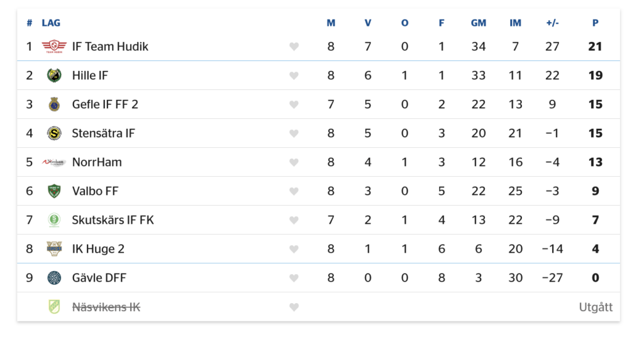644x337 pixels.
Task: Click the Stensätra IF club badge
Action: (54, 133)
